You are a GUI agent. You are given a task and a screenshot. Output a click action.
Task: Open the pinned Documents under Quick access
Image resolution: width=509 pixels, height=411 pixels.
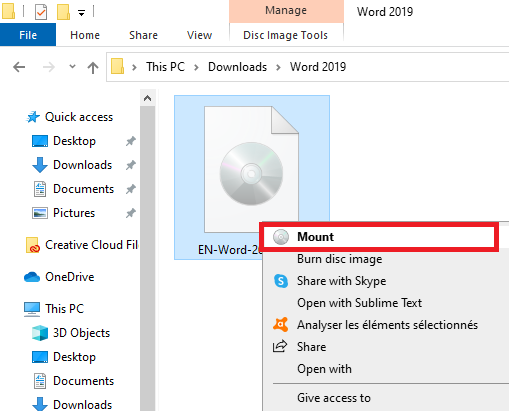point(83,189)
